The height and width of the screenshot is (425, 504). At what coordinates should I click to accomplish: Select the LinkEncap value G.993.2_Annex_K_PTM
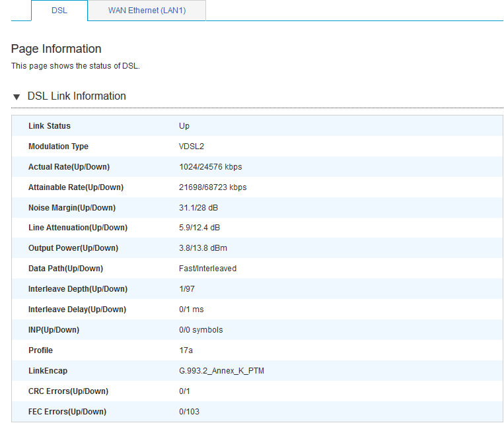(x=221, y=371)
